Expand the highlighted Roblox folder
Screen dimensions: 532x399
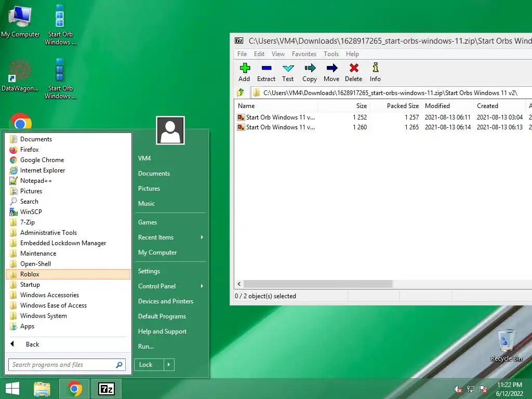(68, 274)
